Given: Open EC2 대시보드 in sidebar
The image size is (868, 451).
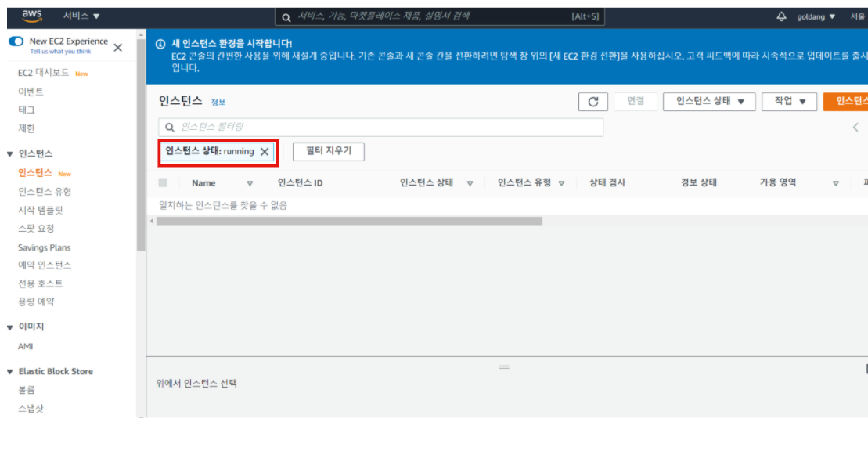Looking at the screenshot, I should [x=43, y=73].
